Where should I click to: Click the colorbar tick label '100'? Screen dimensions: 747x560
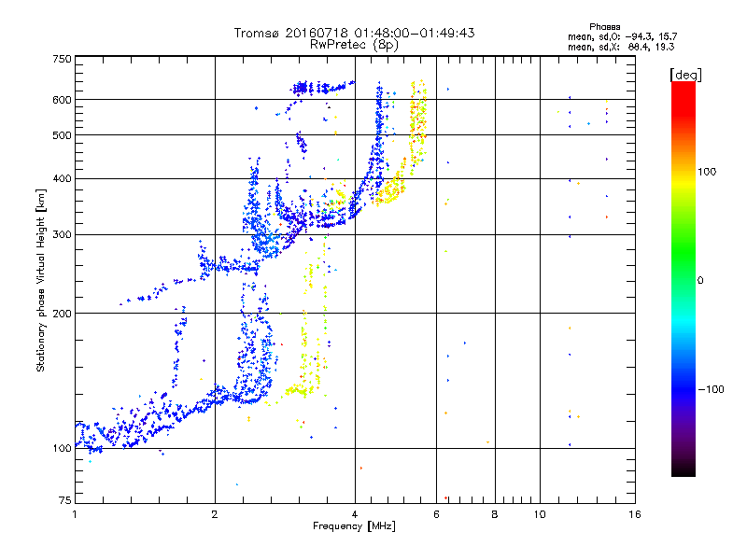tap(707, 172)
